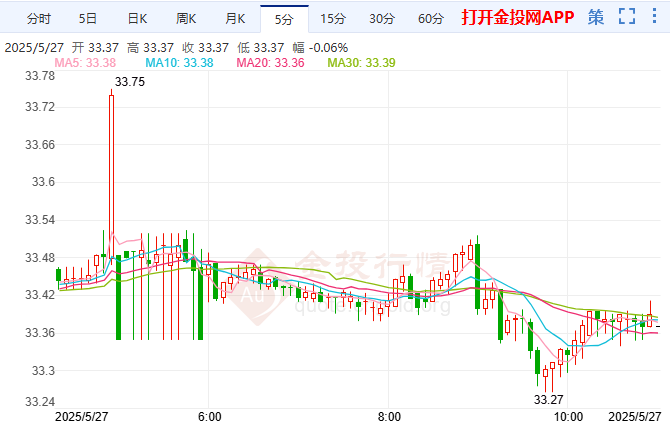Screen dimensions: 672x422
Task: Open the 月K monthly tab
Action: pos(235,18)
